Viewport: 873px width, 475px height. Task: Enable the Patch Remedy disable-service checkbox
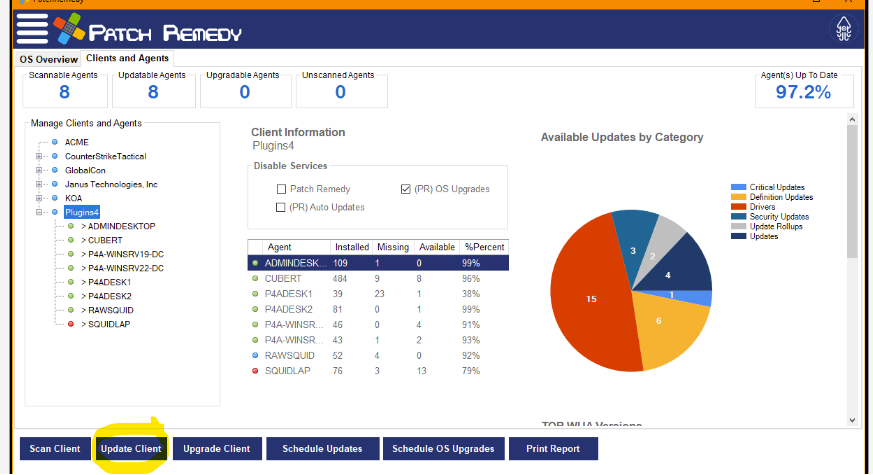click(x=282, y=189)
